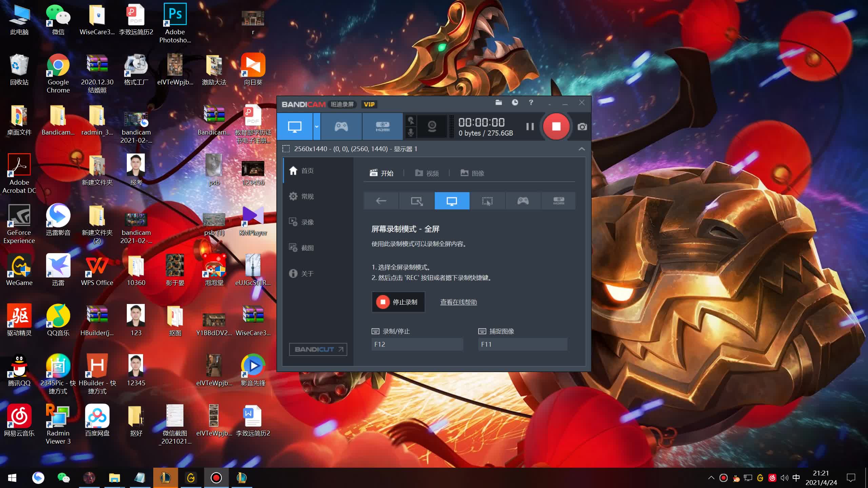
Task: Open 查看在线帮助 link
Action: [x=458, y=302]
